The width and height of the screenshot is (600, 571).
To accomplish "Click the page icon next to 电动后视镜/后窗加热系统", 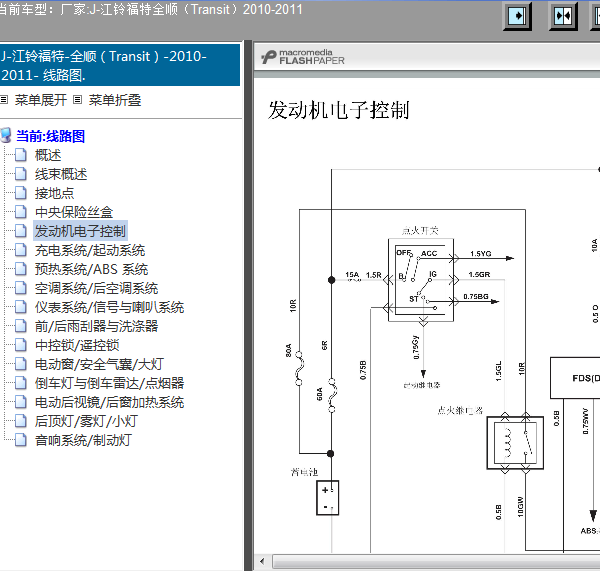I will [21, 402].
